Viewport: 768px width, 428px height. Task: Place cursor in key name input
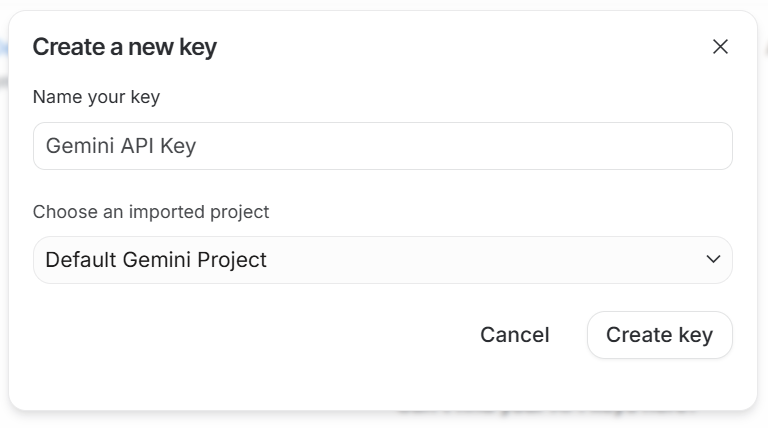click(382, 146)
